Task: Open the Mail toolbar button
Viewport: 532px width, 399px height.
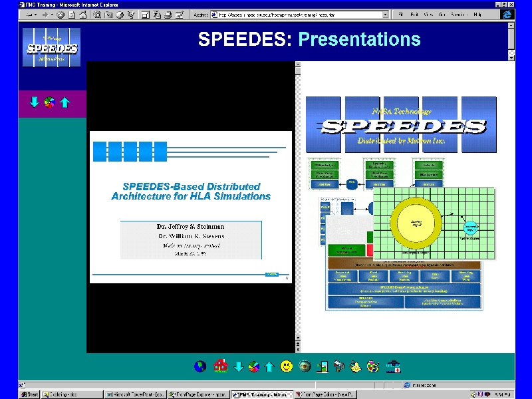Action: click(x=157, y=15)
